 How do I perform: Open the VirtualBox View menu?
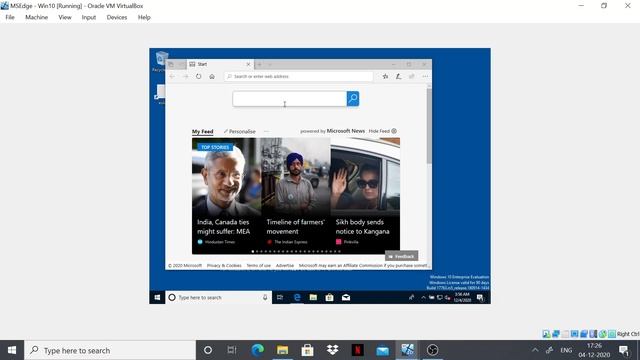tap(64, 17)
